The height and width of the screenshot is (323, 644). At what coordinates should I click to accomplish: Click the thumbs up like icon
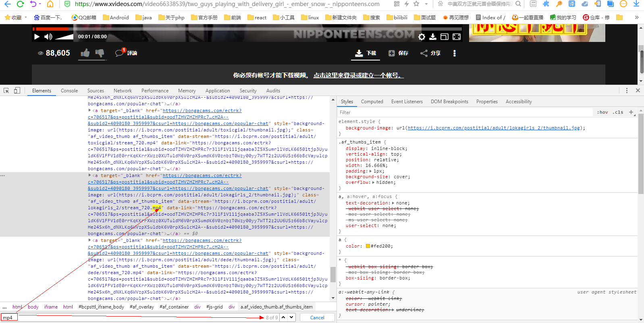(85, 53)
